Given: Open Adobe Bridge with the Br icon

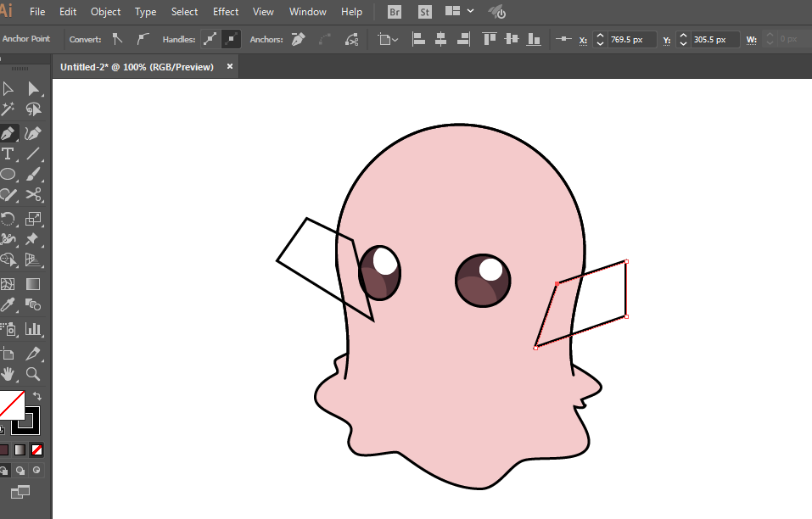Looking at the screenshot, I should (395, 12).
